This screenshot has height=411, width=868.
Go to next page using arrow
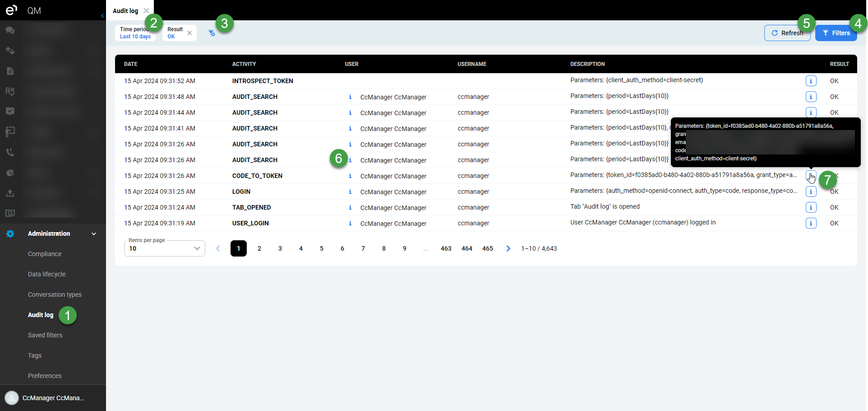pos(508,248)
